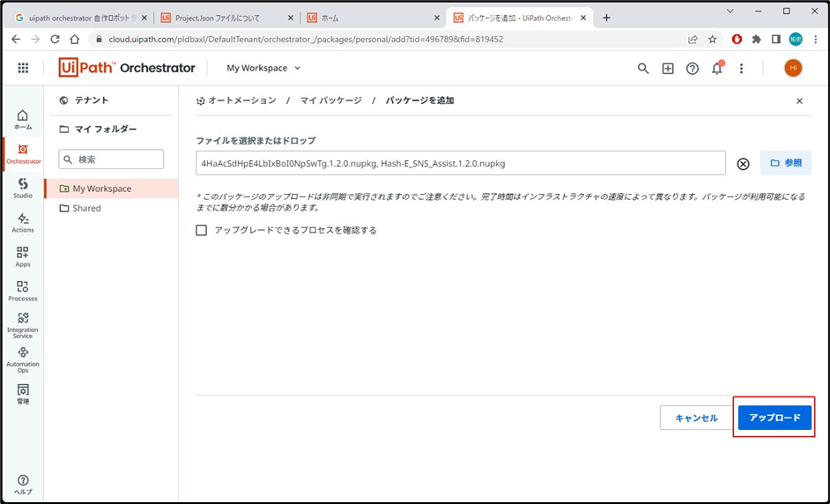Click the マイ パッケージ breadcrumb link
Image resolution: width=830 pixels, height=504 pixels.
pyautogui.click(x=330, y=100)
